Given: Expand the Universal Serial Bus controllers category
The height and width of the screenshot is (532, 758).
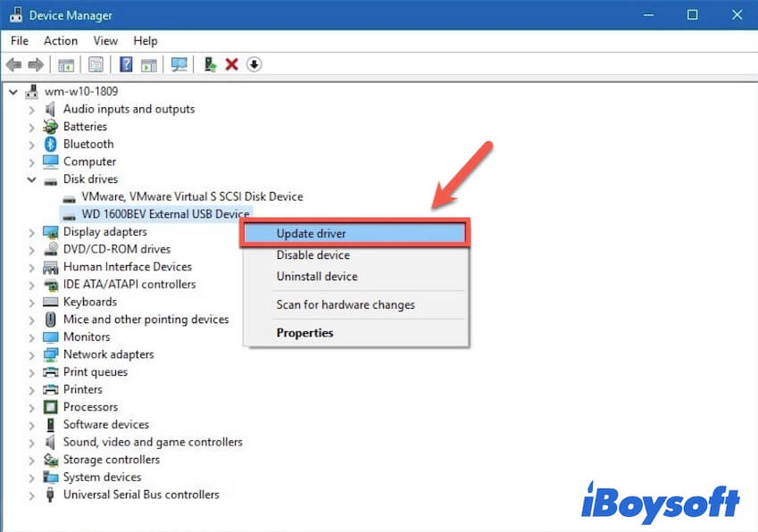Looking at the screenshot, I should (x=32, y=495).
